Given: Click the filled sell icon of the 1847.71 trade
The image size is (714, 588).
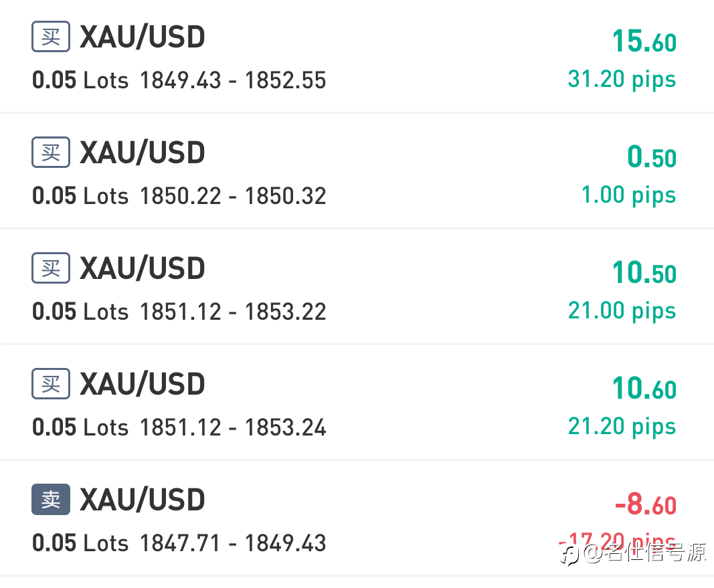Looking at the screenshot, I should point(51,499).
